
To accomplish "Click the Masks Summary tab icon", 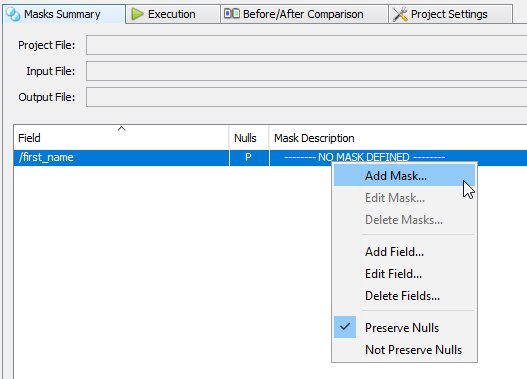I will 13,14.
